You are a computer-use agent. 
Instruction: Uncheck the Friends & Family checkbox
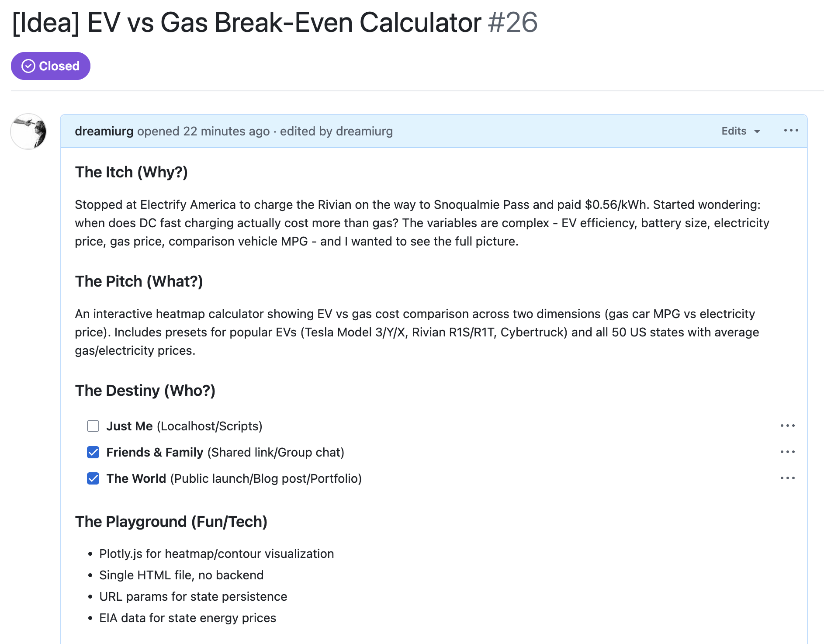coord(93,452)
